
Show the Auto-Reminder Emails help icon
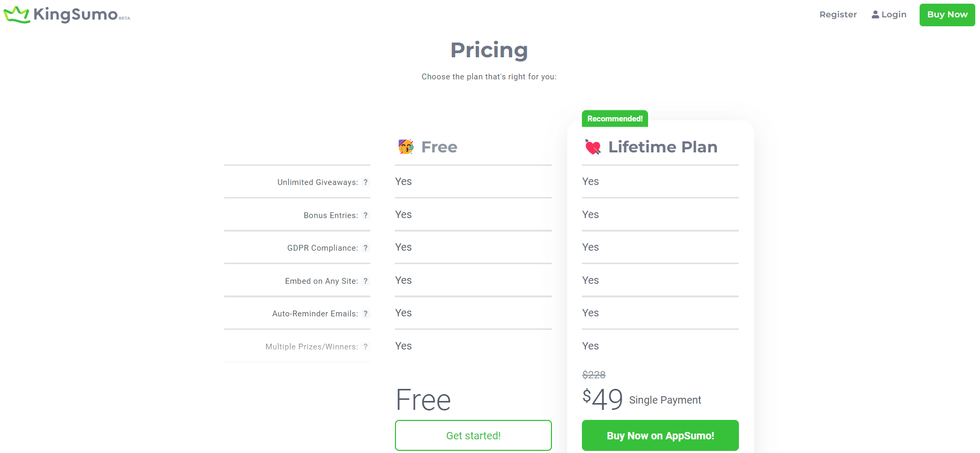(x=366, y=314)
